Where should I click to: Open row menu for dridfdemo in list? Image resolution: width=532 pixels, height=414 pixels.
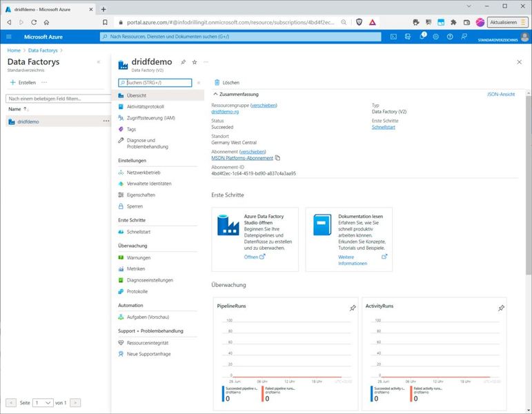click(106, 121)
